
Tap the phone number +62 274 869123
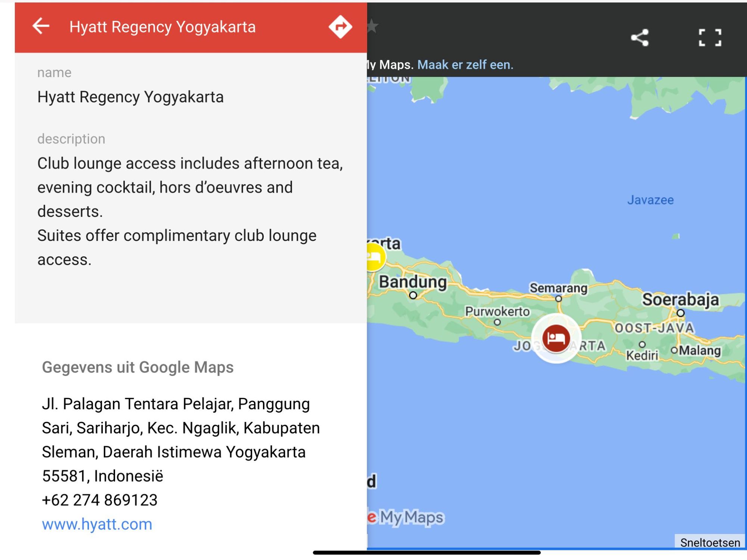[100, 500]
